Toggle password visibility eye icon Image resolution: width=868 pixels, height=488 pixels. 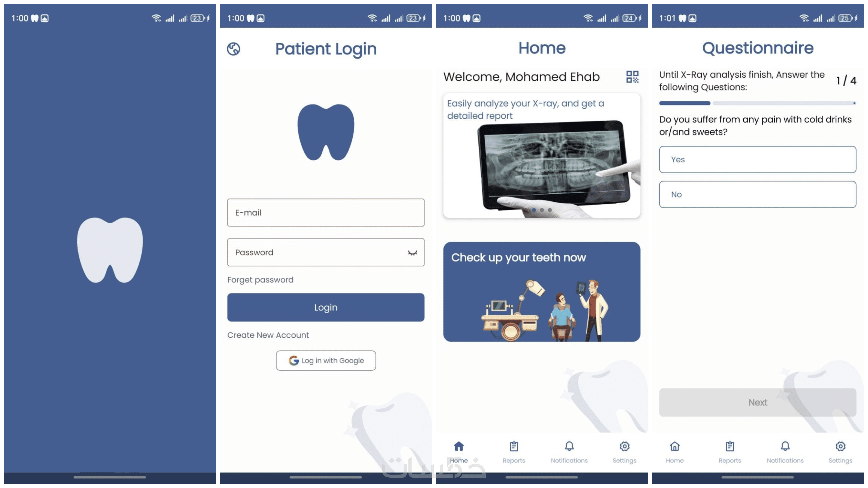[412, 253]
